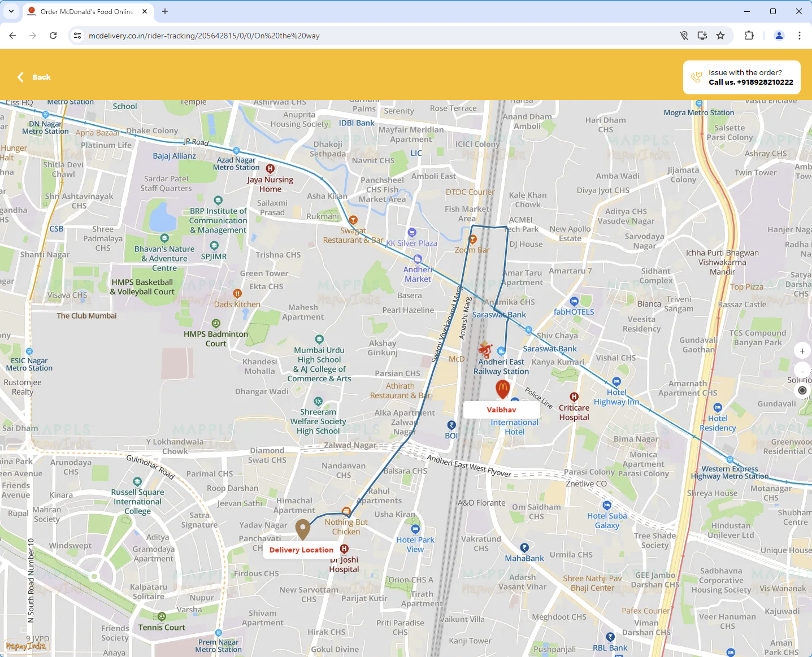
Task: Click the Andheri East Railway Station label
Action: [501, 367]
